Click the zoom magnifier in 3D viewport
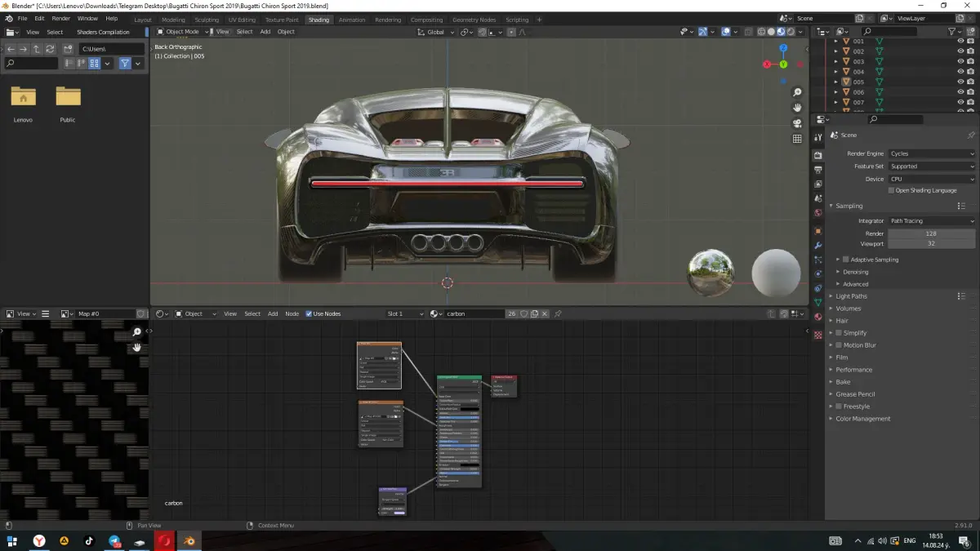 [x=797, y=92]
